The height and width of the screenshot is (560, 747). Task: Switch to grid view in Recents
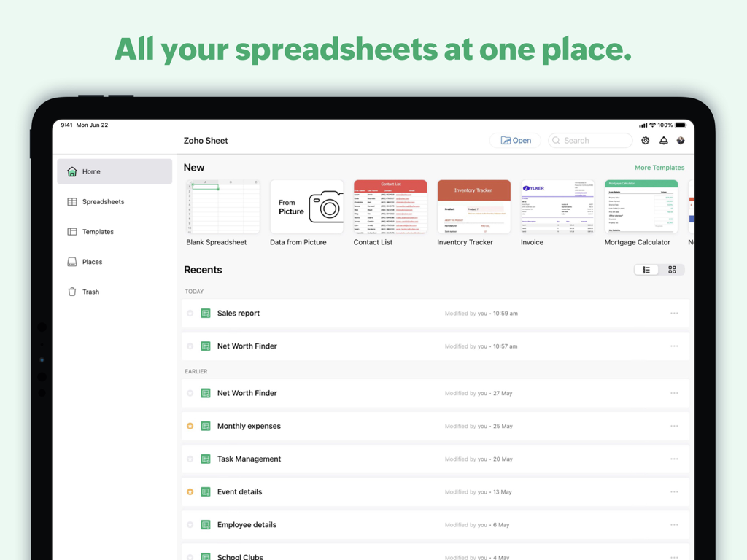click(x=671, y=269)
